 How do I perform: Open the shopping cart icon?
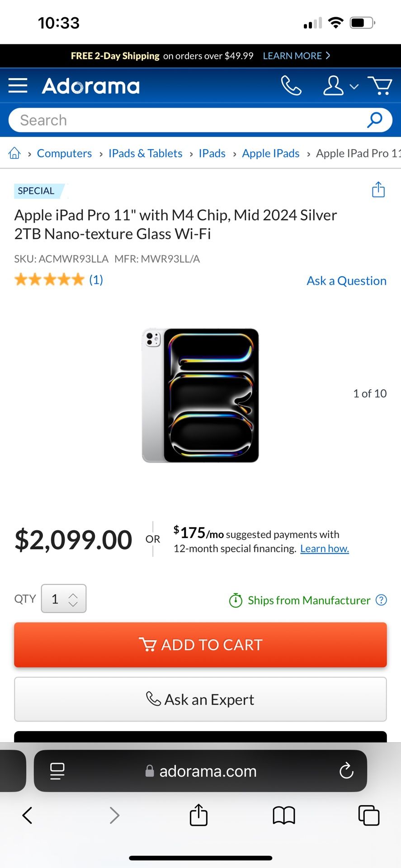[380, 85]
